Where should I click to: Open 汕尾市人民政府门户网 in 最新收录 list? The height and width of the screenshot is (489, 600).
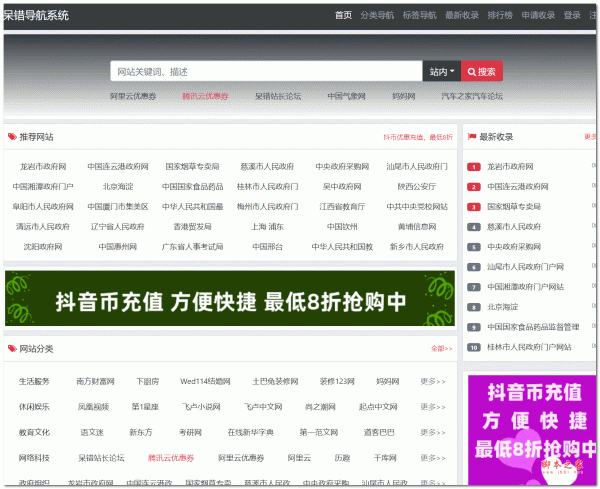[525, 267]
